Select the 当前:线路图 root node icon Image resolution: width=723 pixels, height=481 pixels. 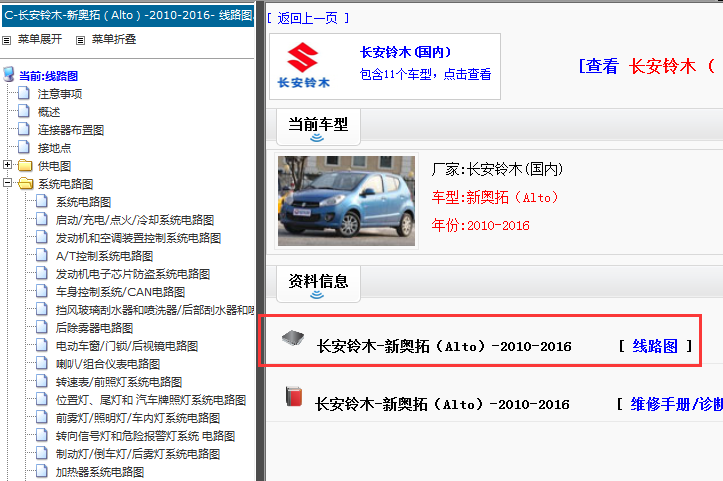pyautogui.click(x=8, y=74)
